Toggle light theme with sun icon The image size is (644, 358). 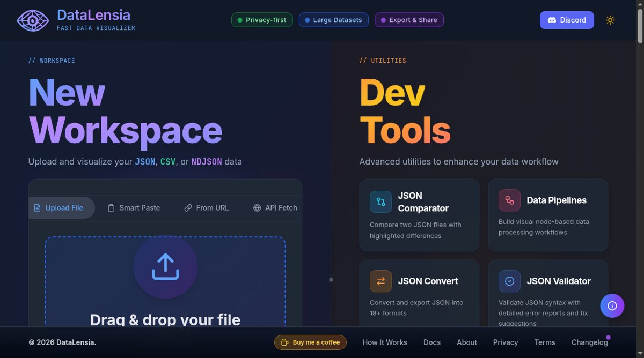click(610, 20)
